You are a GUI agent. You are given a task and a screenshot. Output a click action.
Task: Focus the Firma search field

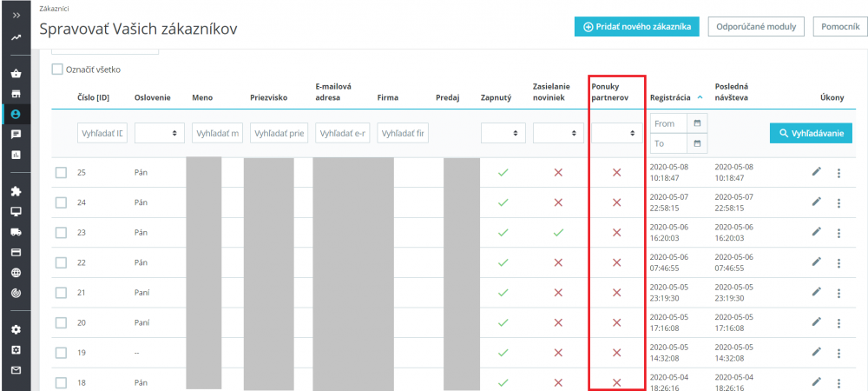[x=403, y=133]
